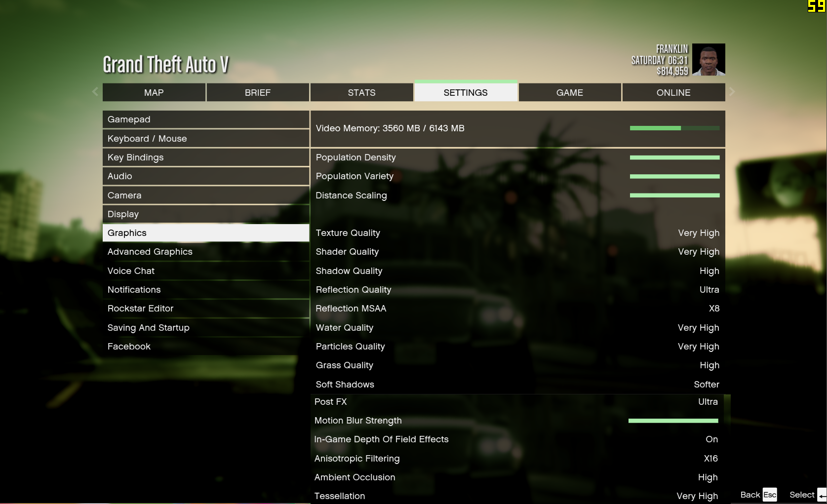Change Reflection MSAA X8 value

coord(714,309)
